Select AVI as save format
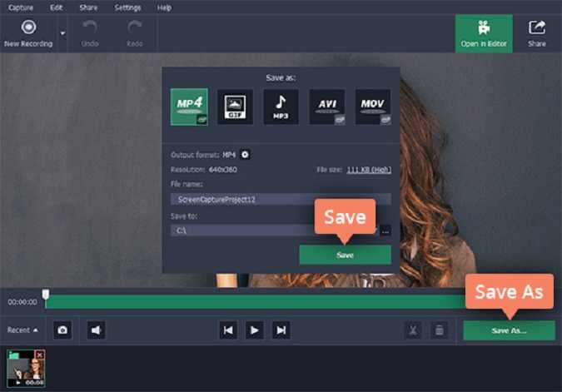Viewport: 562px width, 392px height. click(x=327, y=107)
